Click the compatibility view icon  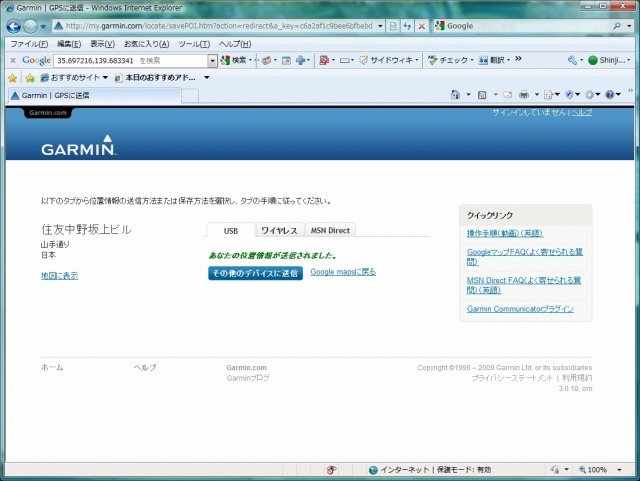(x=393, y=26)
